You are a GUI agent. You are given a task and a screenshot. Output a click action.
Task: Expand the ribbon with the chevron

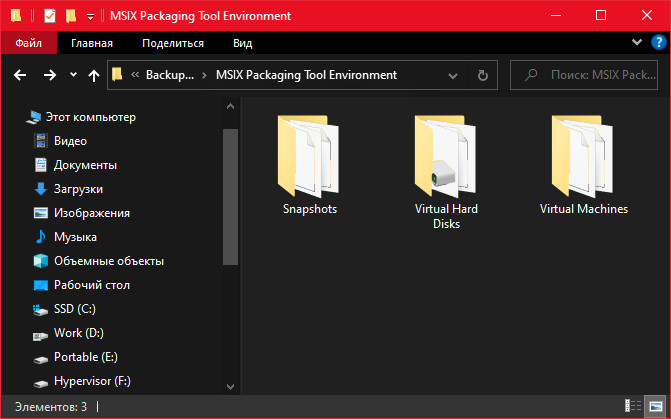637,42
